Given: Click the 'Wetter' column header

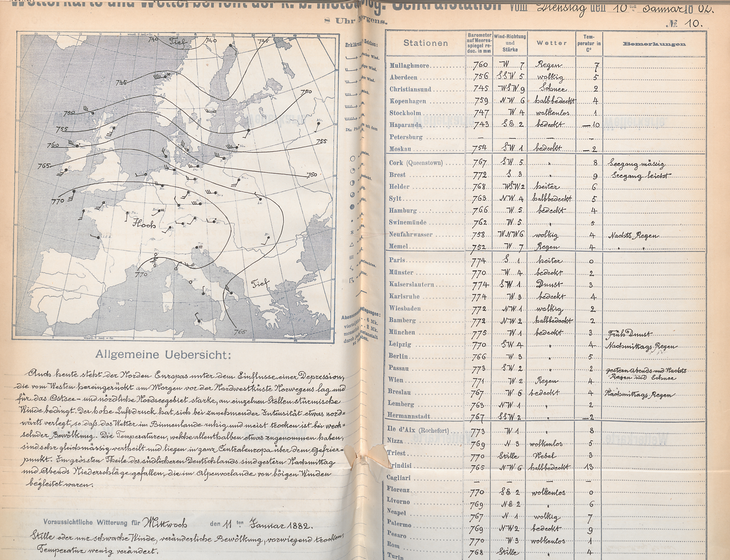Looking at the screenshot, I should (552, 43).
